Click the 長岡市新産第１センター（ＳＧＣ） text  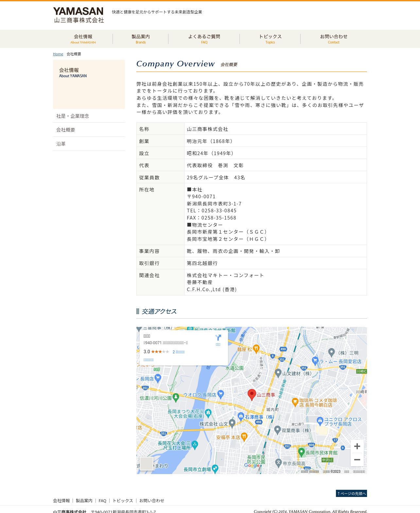228,232
